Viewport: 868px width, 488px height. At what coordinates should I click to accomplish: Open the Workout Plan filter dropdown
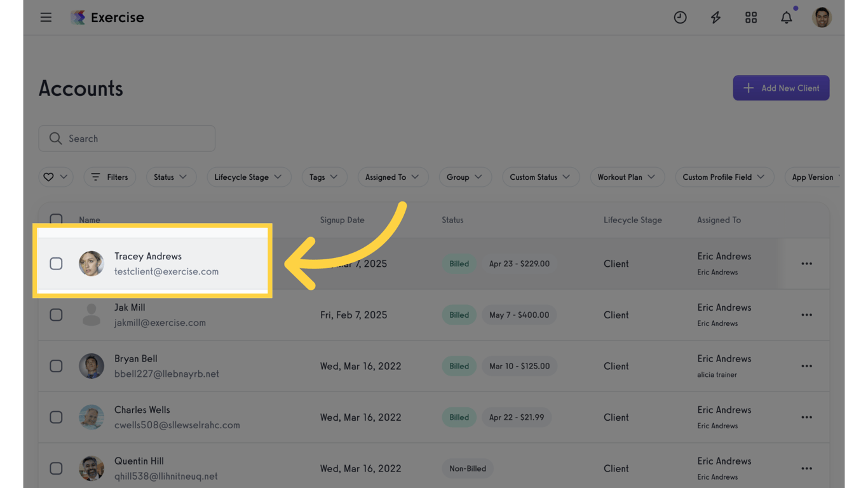point(627,177)
